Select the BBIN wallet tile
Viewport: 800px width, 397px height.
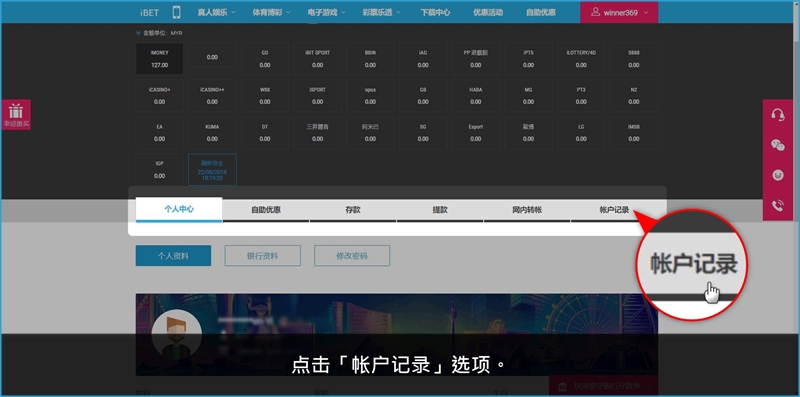[x=370, y=59]
